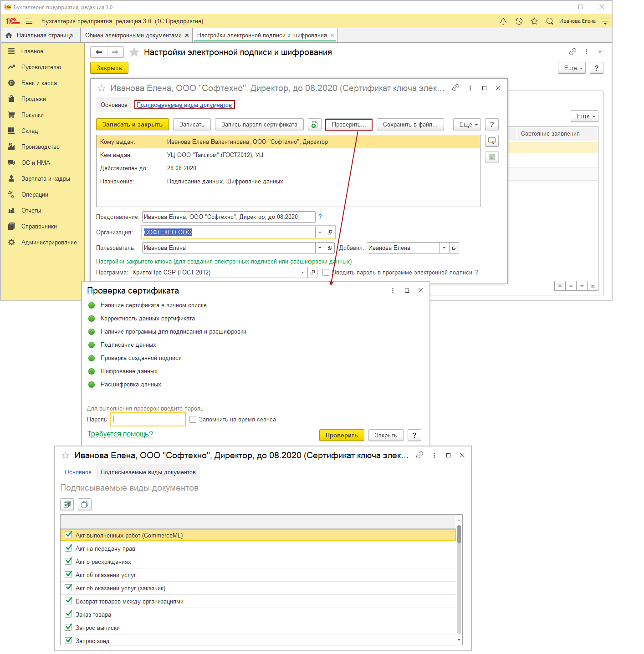
Task: Open Еще menu in certificate form
Action: tap(467, 124)
